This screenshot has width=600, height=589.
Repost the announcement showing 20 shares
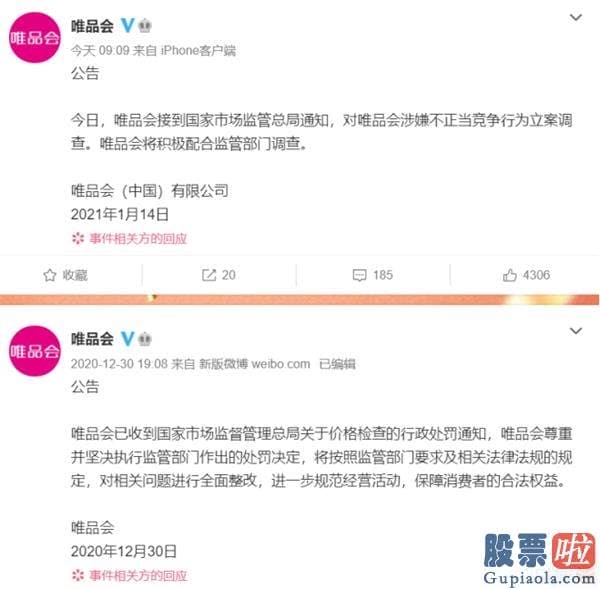coord(218,275)
